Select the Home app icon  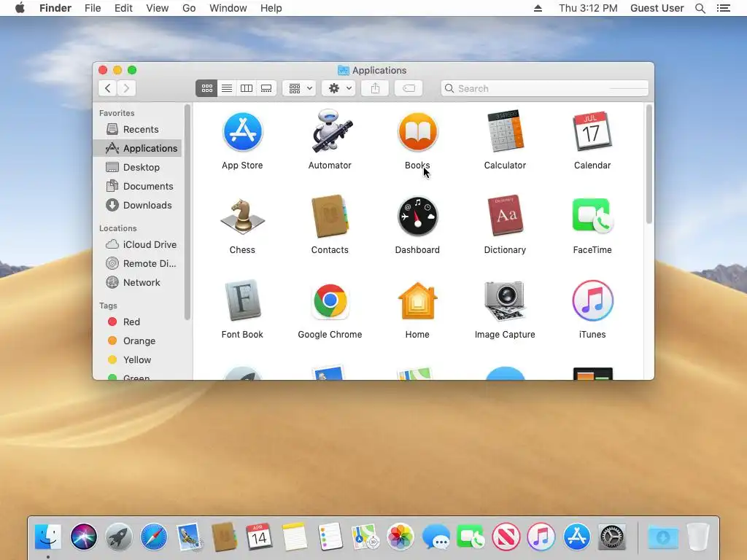coord(417,301)
